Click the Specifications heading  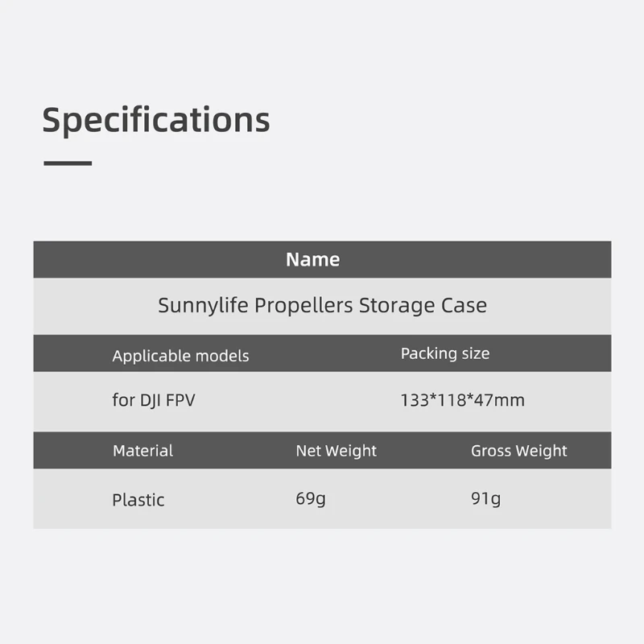[156, 120]
